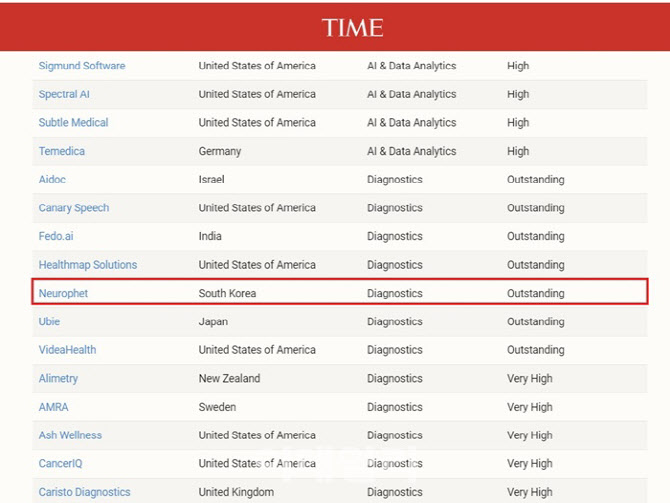Image resolution: width=670 pixels, height=503 pixels.
Task: Open the Sigmund Software company link
Action: [82, 66]
